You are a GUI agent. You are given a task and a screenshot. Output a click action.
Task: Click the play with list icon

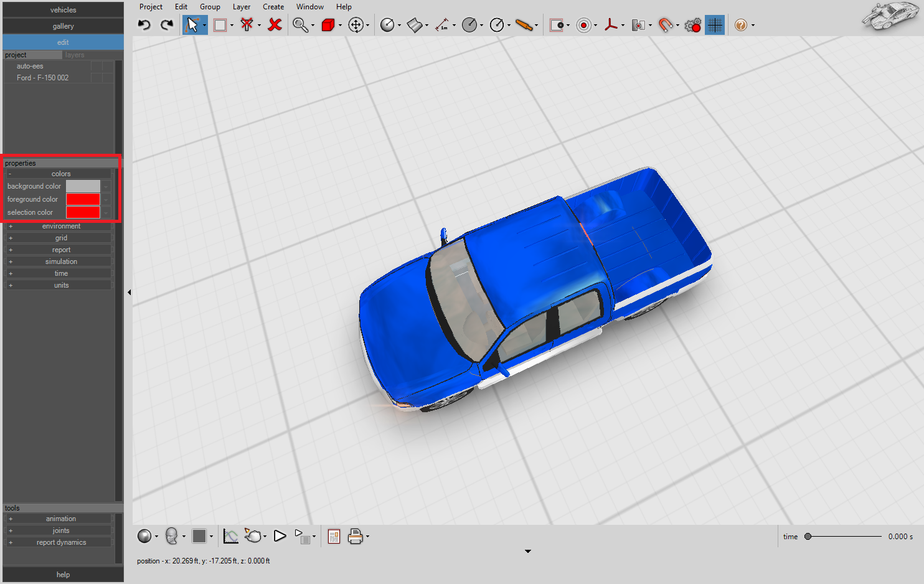point(303,537)
